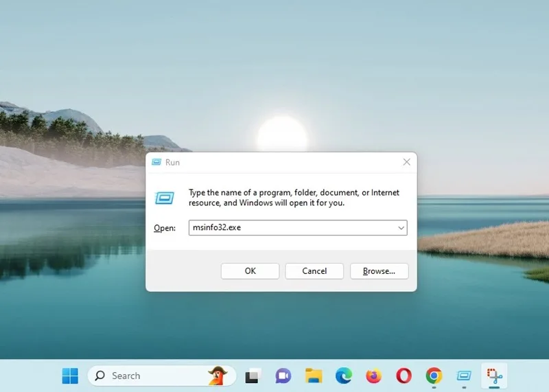549x392 pixels.
Task: Select the Run app taskbar icon
Action: [464, 376]
